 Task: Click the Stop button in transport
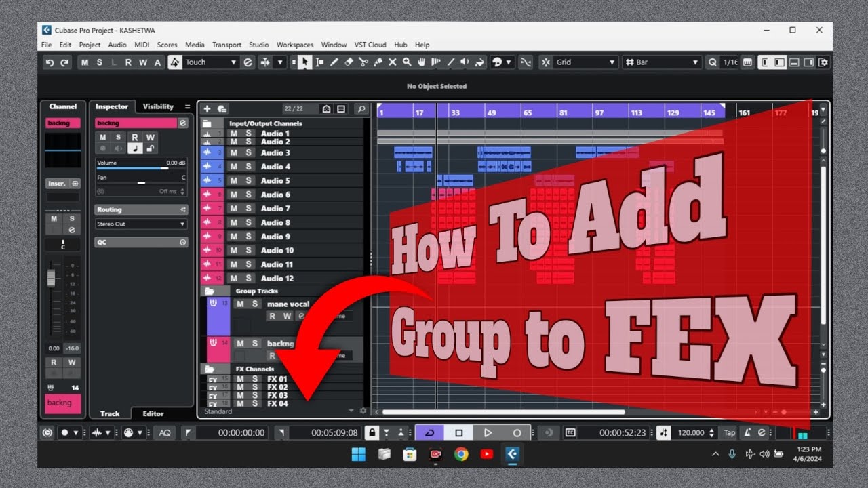click(x=458, y=432)
